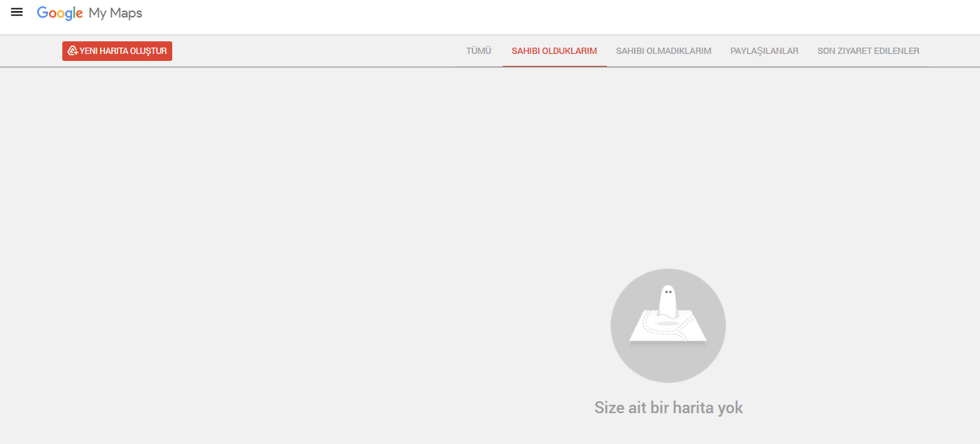The image size is (980, 444).
Task: Select the Sahibi Olduklarım tab
Action: [554, 51]
